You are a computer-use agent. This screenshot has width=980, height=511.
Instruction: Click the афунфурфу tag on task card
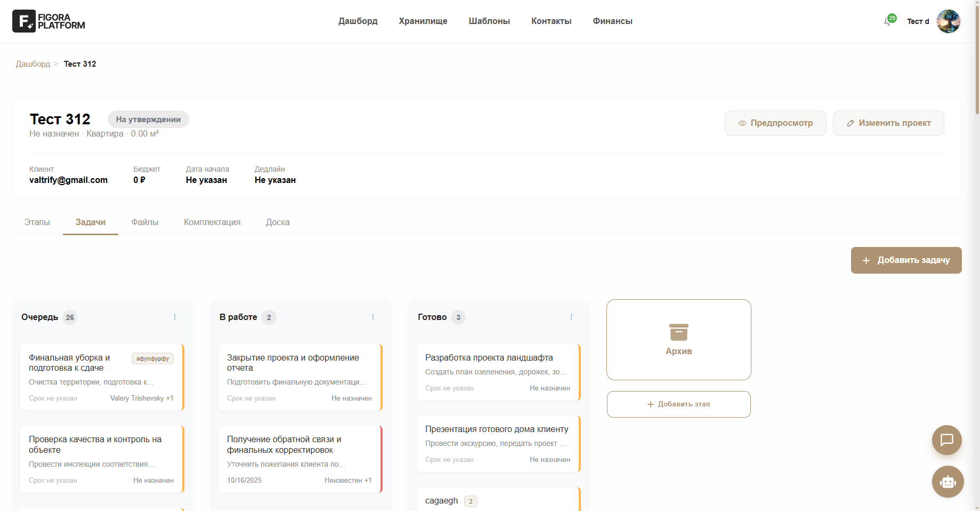tap(152, 358)
